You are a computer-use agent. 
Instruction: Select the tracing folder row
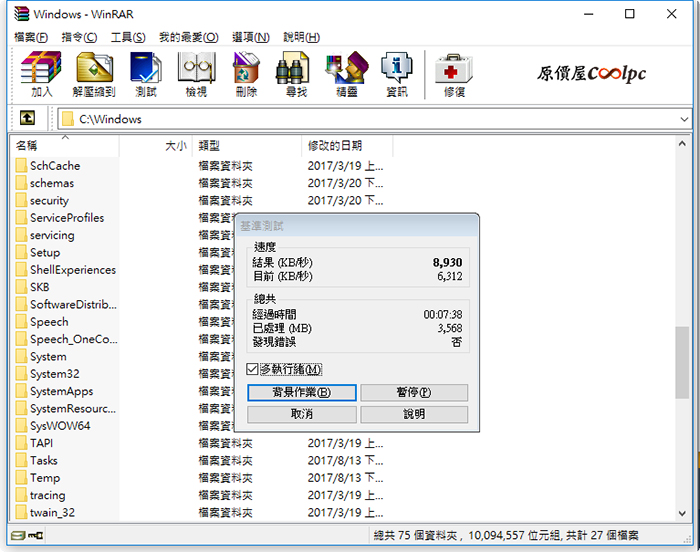200,495
